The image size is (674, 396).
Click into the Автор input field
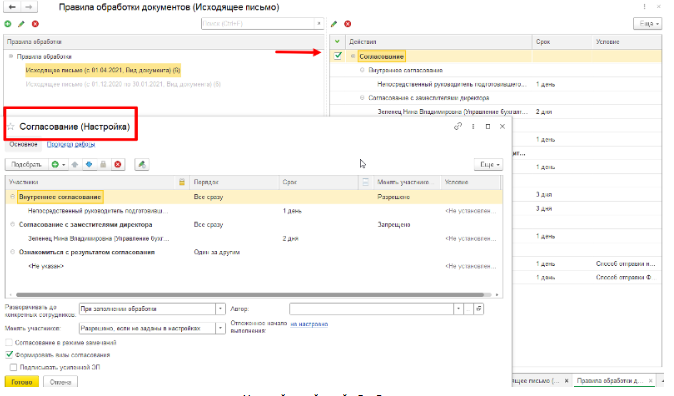371,309
